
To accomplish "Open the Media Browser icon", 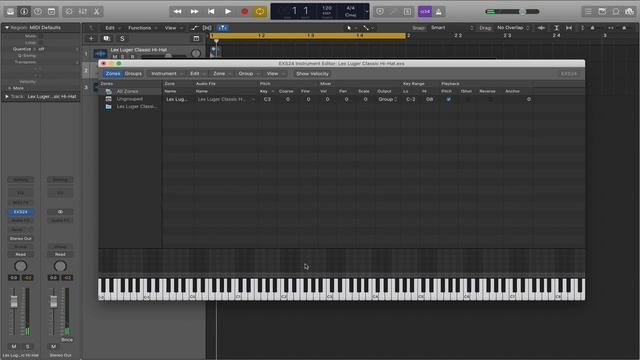I will [630, 11].
